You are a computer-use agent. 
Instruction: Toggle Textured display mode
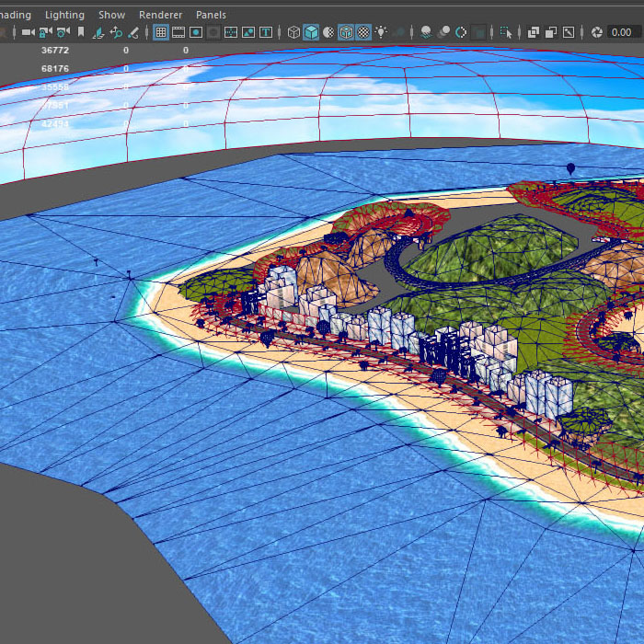pos(363,32)
